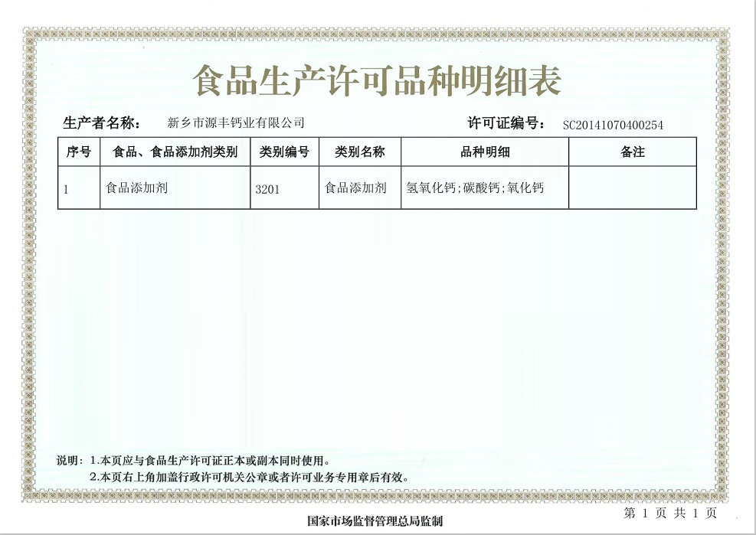
Task: Click column header 食品、食品添加剂类别
Action: coord(175,152)
